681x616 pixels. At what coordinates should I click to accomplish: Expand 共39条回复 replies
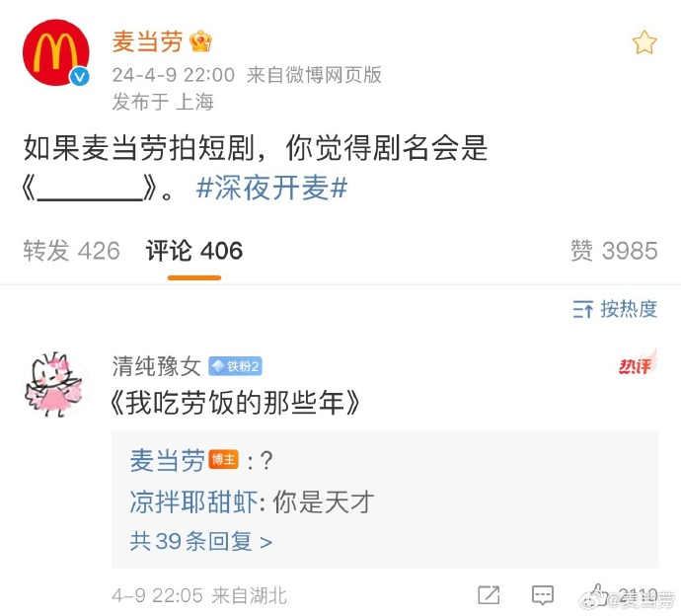click(x=200, y=541)
